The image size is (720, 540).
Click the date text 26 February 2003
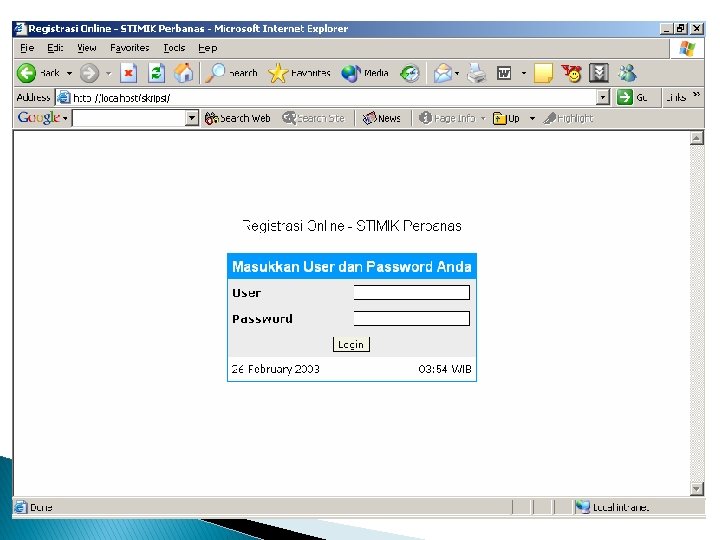click(276, 369)
